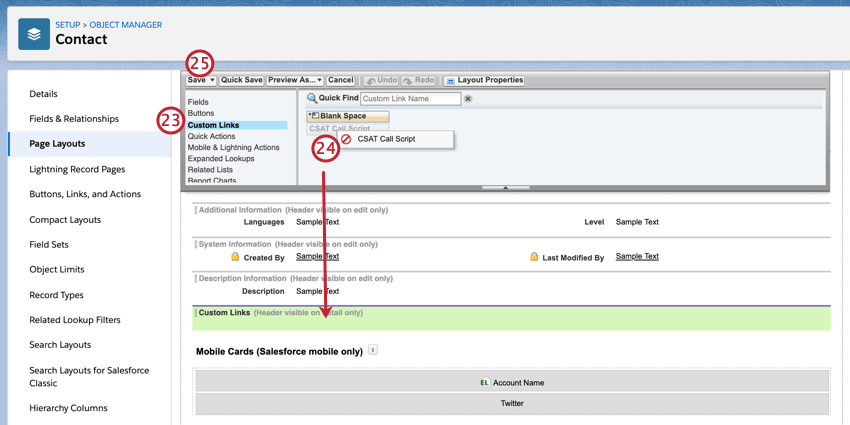850x425 pixels.
Task: Click the Last Modified By Sample Text link
Action: (x=638, y=256)
